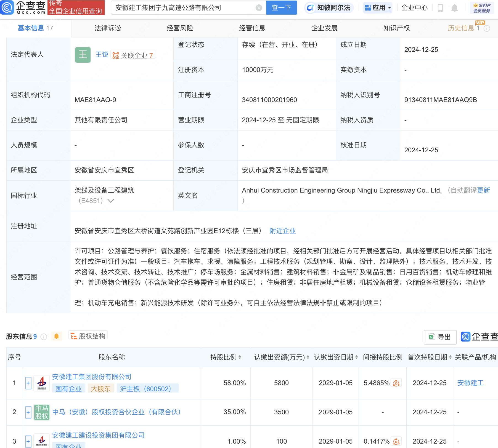Click the 查一下 search button
The image size is (498, 448).
tap(281, 8)
